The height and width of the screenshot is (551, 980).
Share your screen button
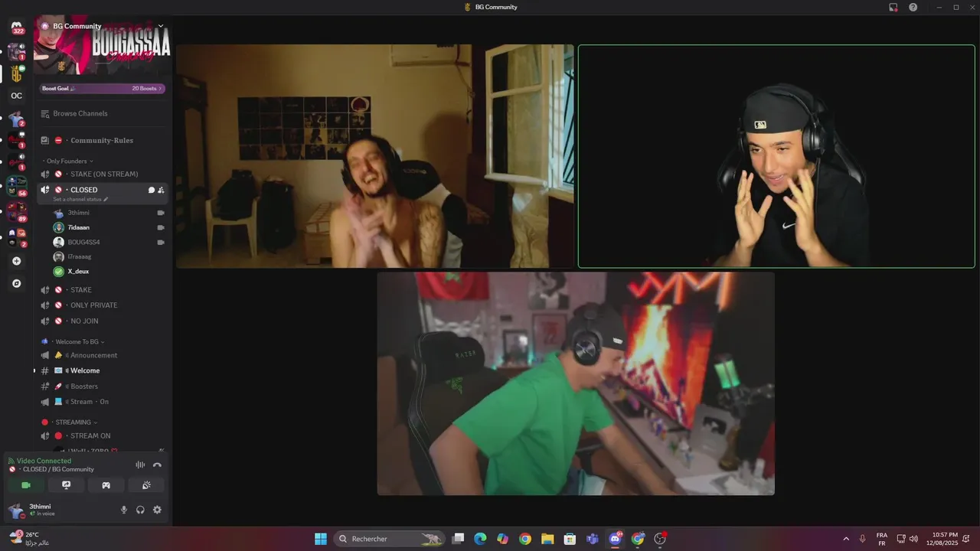tap(67, 485)
